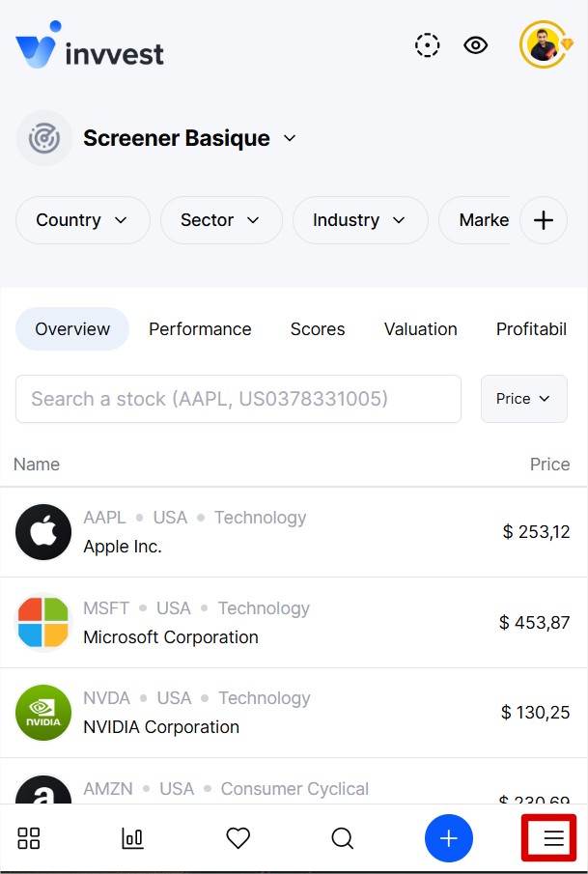Screen dimensions: 588x874
Task: Focus the Search a stock field
Action: [238, 399]
